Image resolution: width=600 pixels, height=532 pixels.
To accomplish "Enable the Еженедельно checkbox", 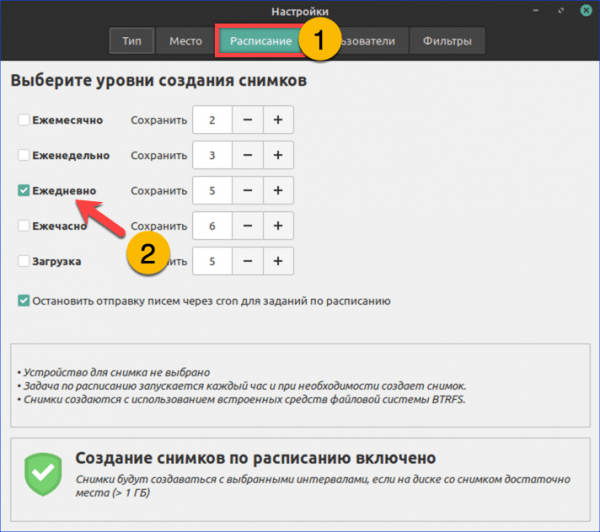I will 24,155.
